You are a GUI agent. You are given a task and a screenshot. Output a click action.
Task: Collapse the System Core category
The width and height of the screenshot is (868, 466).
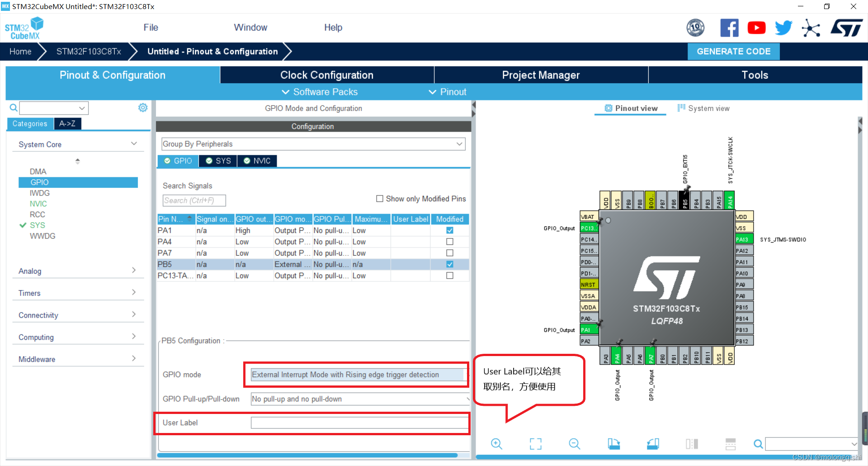[x=78, y=144]
